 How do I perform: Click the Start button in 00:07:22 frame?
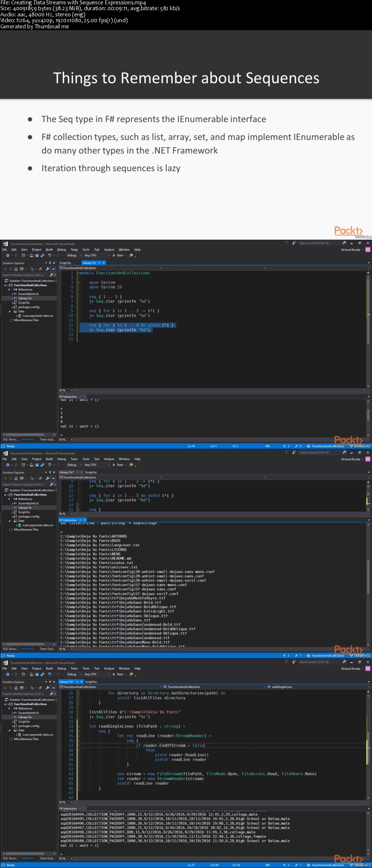(x=118, y=674)
